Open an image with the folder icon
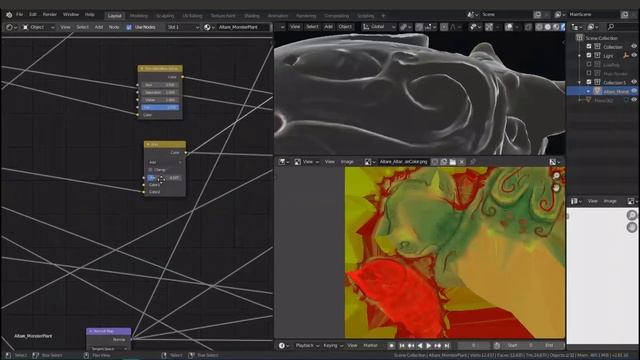 click(x=453, y=162)
